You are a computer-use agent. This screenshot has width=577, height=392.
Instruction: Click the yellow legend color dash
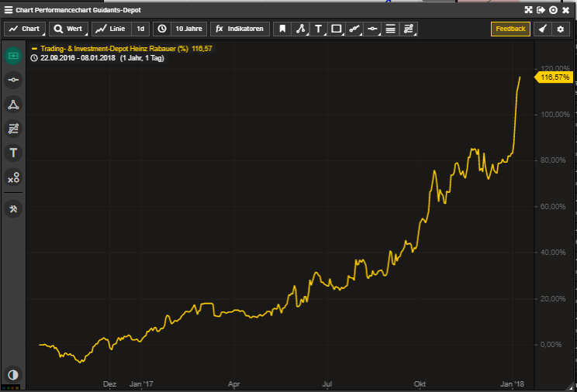(x=34, y=49)
